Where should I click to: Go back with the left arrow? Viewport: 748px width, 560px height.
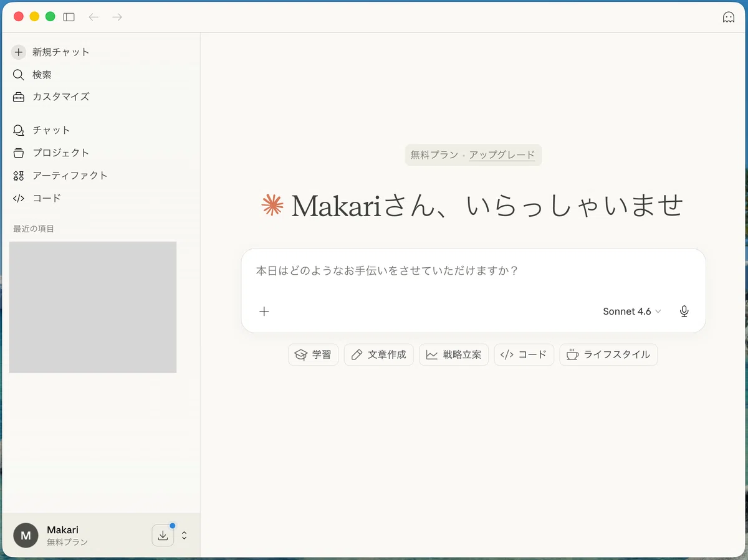coord(93,17)
